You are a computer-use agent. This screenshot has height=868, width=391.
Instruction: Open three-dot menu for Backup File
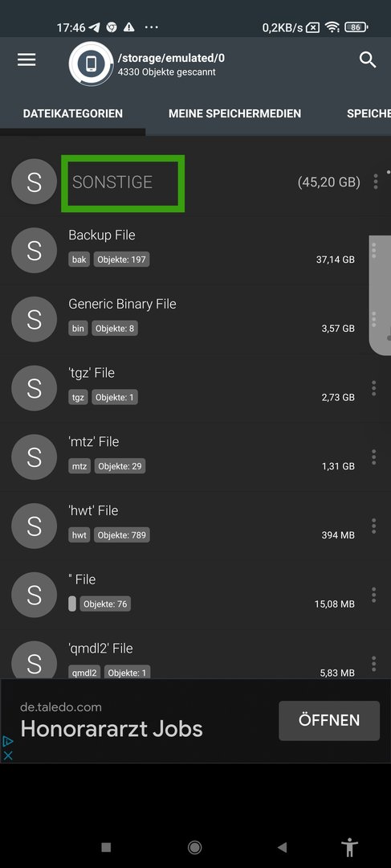[x=374, y=250]
